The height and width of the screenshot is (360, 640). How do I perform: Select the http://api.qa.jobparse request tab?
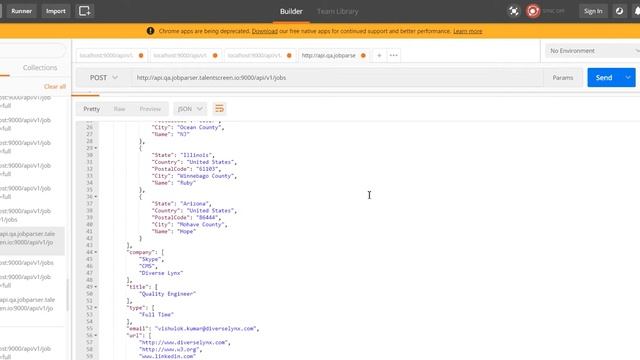[x=329, y=56]
